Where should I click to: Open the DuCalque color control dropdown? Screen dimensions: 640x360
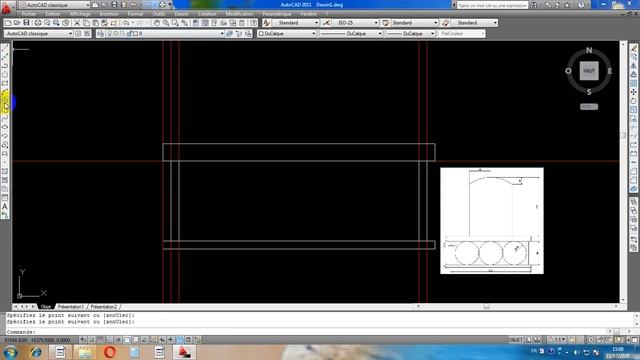[x=287, y=33]
